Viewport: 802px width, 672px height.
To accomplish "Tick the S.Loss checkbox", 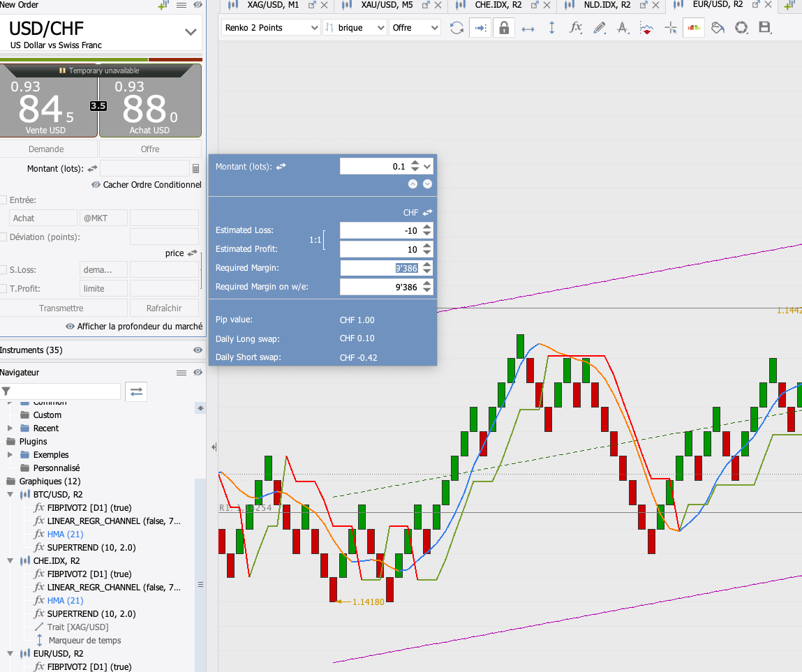I will pyautogui.click(x=3, y=270).
